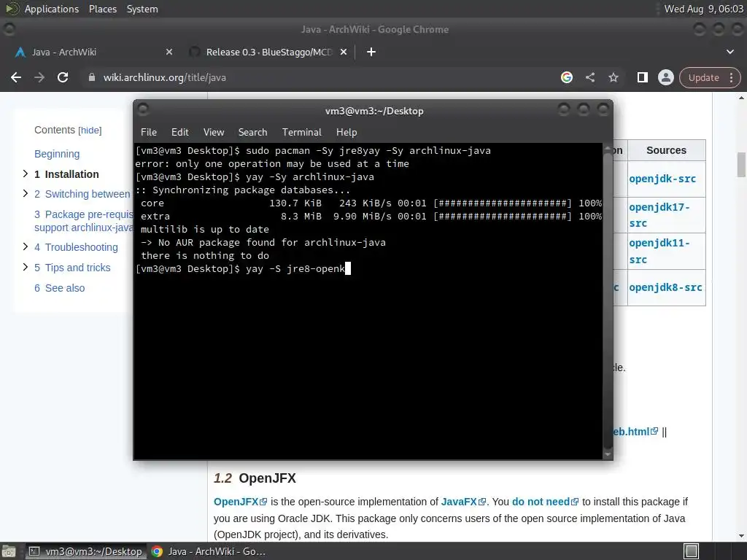Viewport: 747px width, 560px height.
Task: Expand Tips and tricks chevron
Action: (26, 267)
